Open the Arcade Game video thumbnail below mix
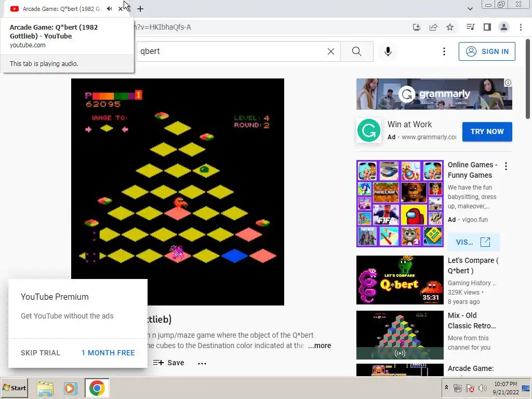The height and width of the screenshot is (399, 532). pyautogui.click(x=400, y=370)
